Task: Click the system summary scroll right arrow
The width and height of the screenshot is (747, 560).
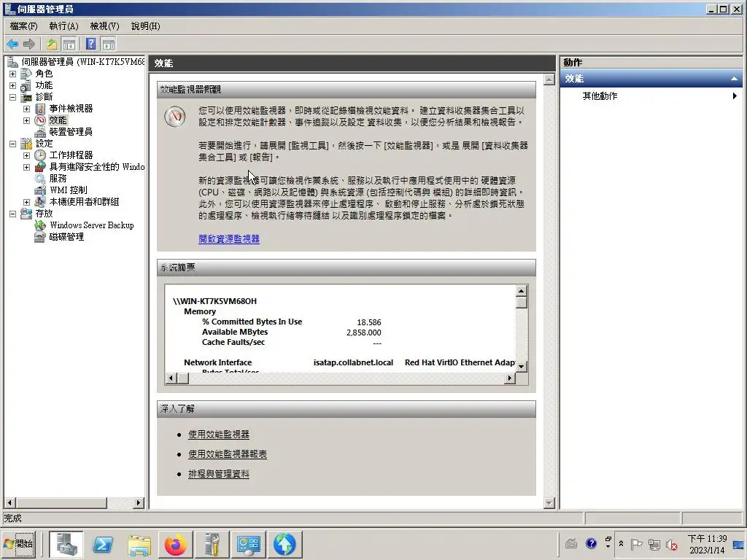Action: [x=510, y=378]
